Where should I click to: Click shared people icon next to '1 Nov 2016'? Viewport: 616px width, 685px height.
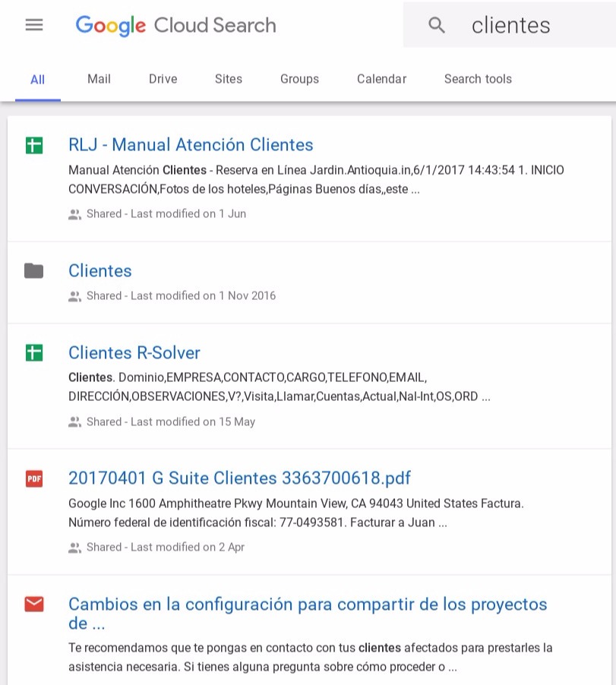[74, 297]
